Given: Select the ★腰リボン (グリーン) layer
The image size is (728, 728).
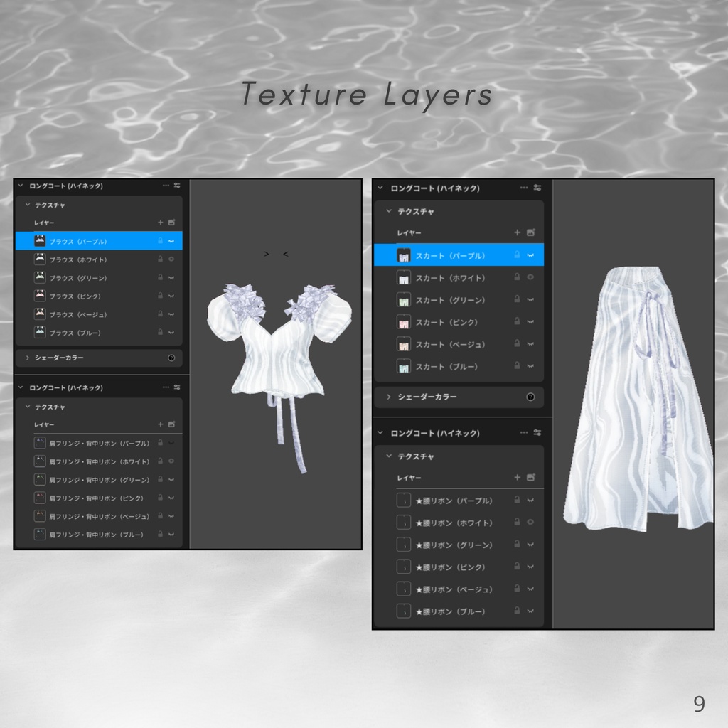Looking at the screenshot, I should tap(459, 545).
